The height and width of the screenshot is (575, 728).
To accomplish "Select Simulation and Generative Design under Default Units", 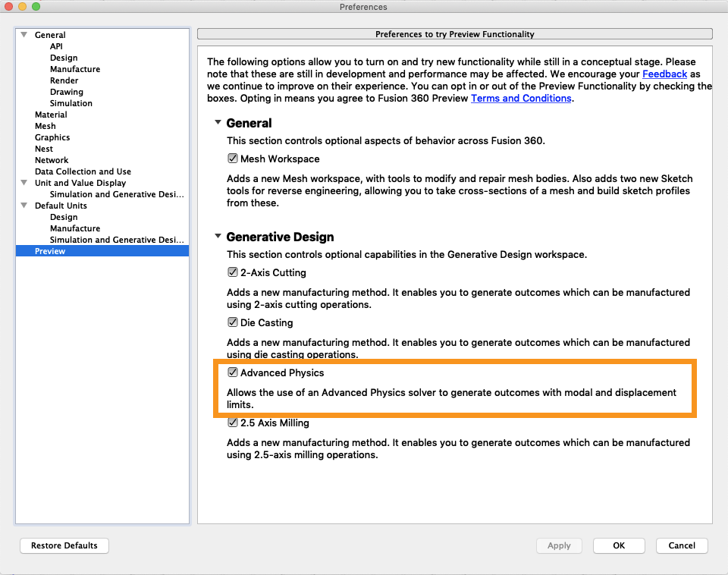I will pos(117,240).
